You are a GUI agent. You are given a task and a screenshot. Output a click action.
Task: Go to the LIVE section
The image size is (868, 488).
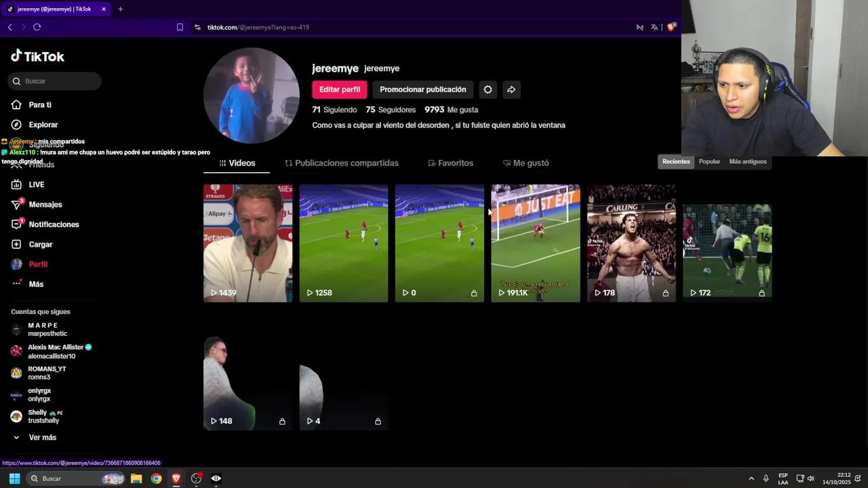(x=36, y=184)
